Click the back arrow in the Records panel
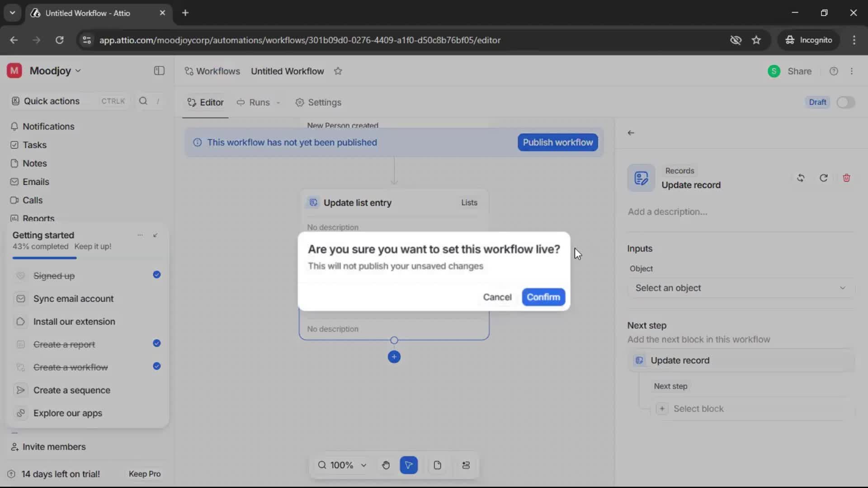868x488 pixels. [631, 132]
